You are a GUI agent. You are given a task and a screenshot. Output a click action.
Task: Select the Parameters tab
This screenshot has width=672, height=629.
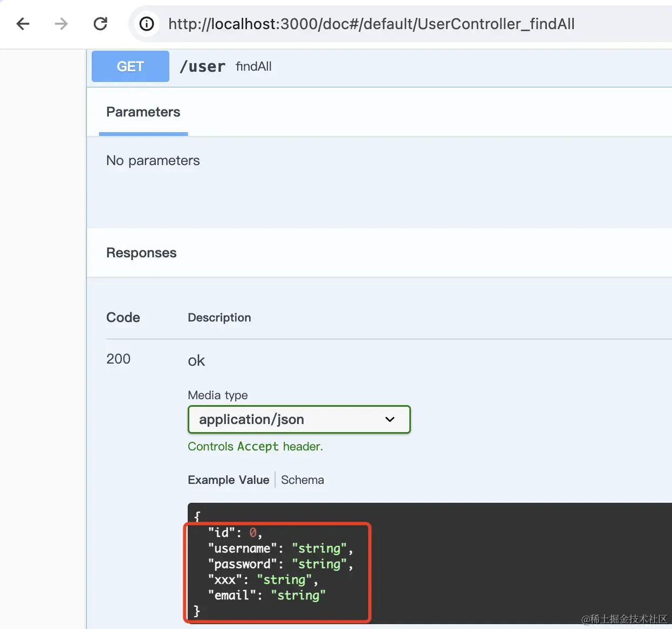pos(143,112)
